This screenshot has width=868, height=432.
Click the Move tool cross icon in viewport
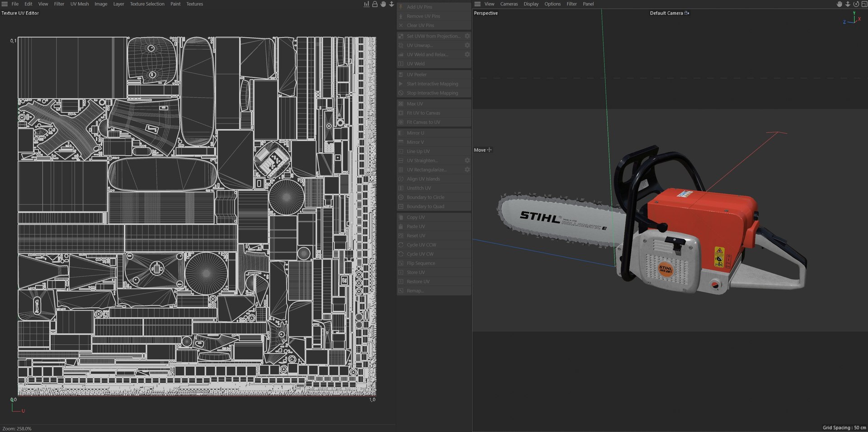tap(489, 150)
